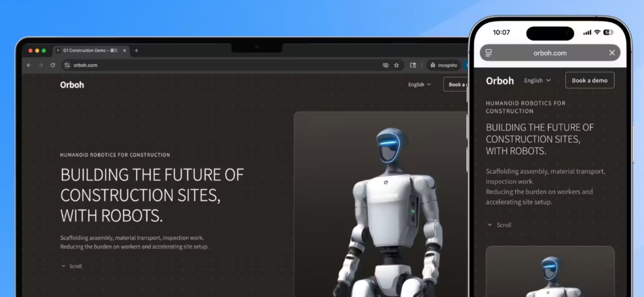Click the third-party cookies blocked eye icon
644x297 pixels.
coord(386,65)
